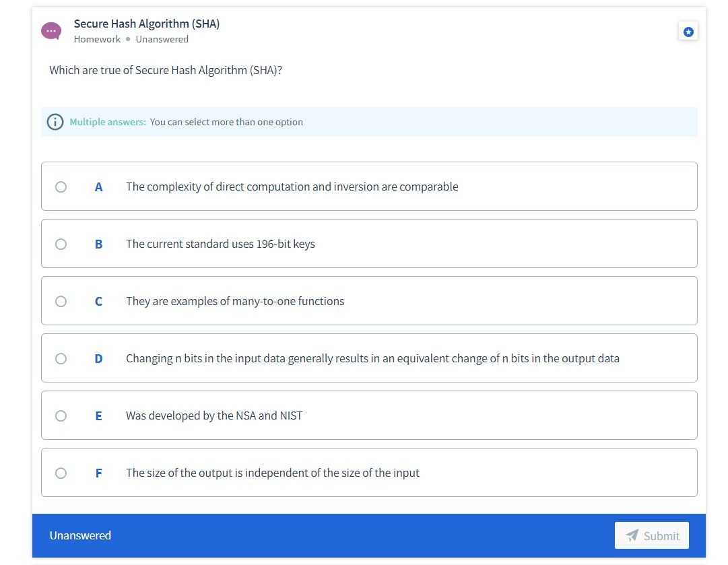
Task: Click the star bookmark icon
Action: click(688, 31)
